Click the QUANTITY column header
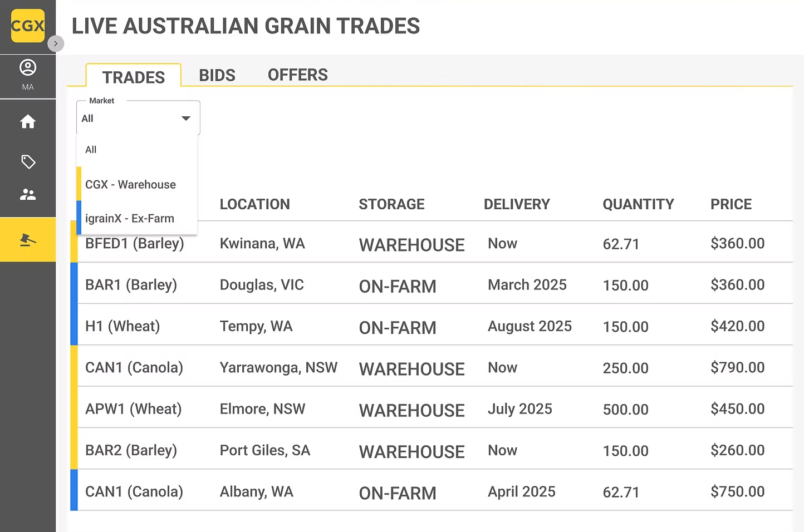Image resolution: width=804 pixels, height=532 pixels. pos(638,204)
